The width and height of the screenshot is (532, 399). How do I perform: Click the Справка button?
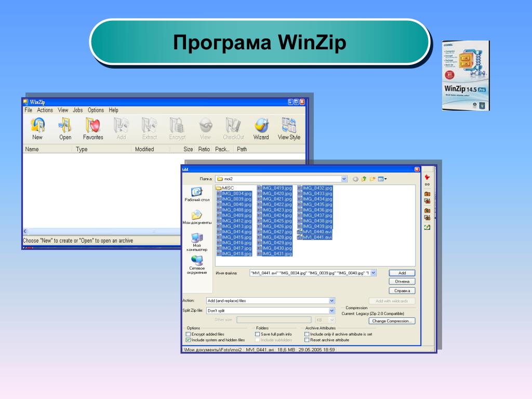[402, 291]
